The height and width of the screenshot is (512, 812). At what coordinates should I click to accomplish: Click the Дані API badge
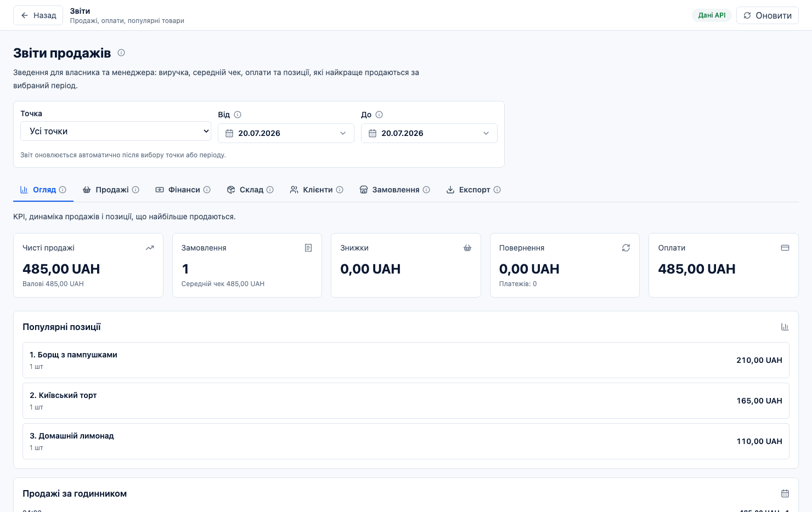pyautogui.click(x=712, y=15)
